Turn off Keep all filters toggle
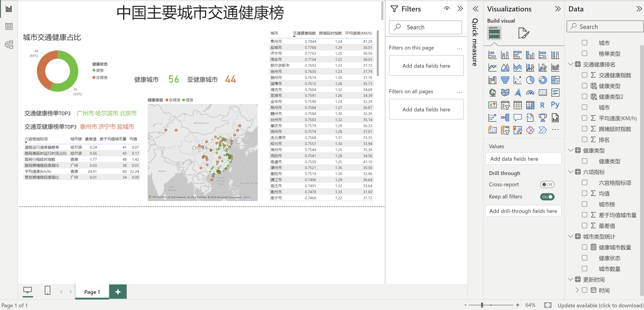 pyautogui.click(x=547, y=197)
